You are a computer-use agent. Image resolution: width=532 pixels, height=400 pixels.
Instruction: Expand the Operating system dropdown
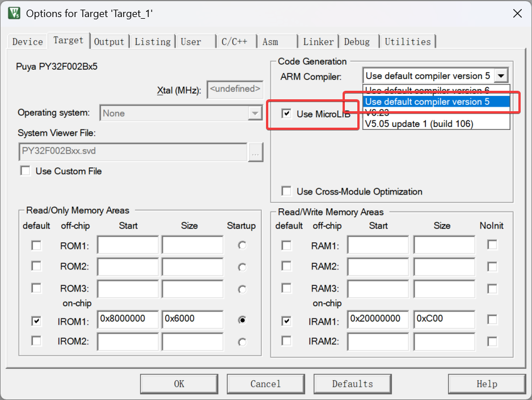255,113
